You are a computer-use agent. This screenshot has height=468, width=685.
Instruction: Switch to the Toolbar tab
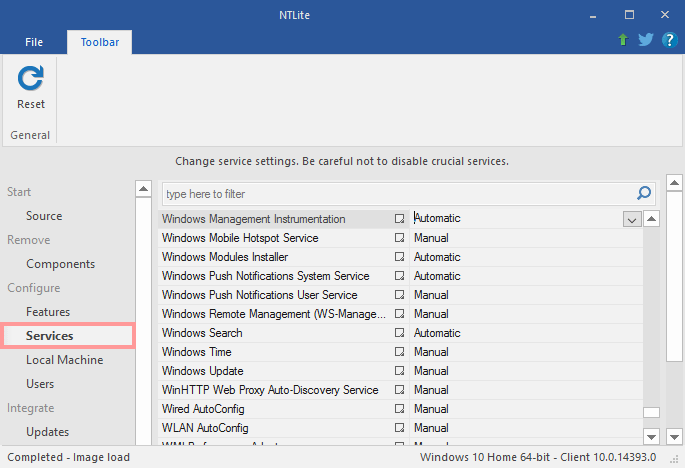pos(100,42)
